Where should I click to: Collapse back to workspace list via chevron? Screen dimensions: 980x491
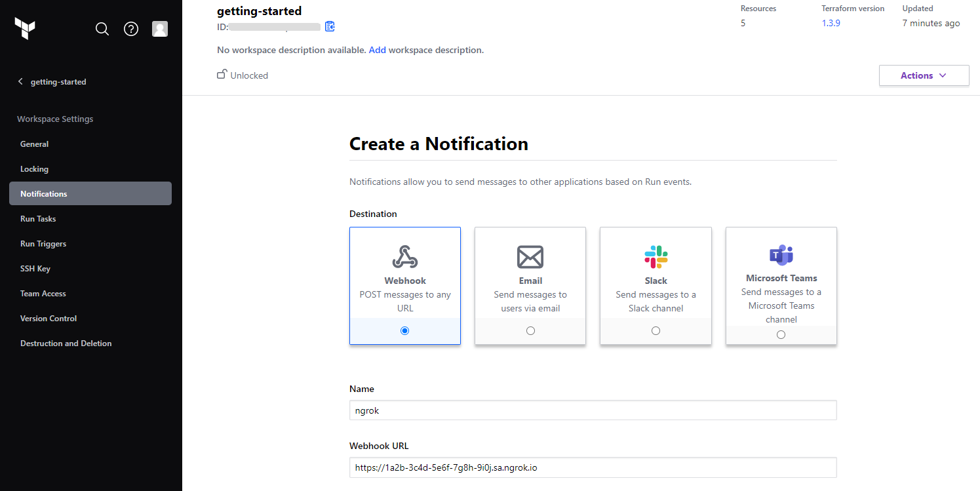[x=20, y=81]
